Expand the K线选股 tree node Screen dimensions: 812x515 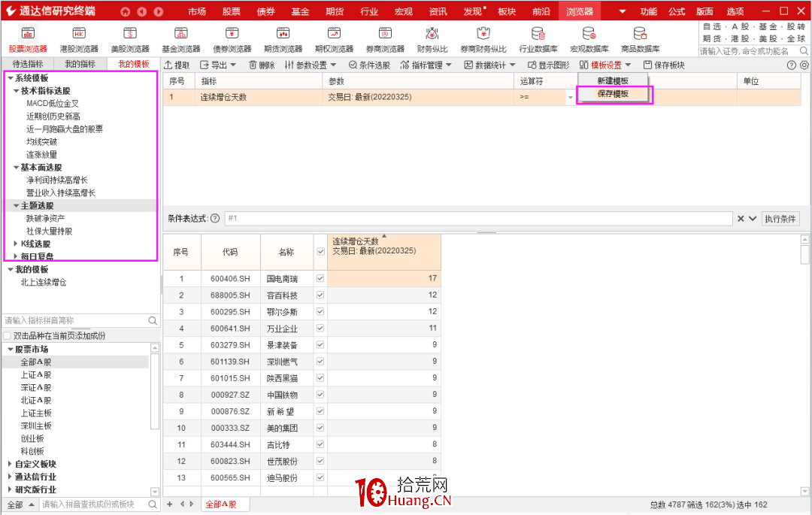(16, 244)
